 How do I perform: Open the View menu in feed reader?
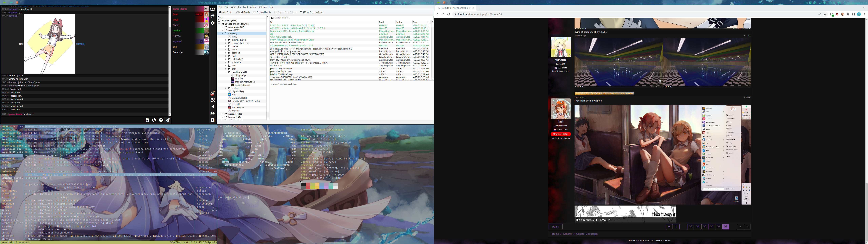tap(233, 7)
